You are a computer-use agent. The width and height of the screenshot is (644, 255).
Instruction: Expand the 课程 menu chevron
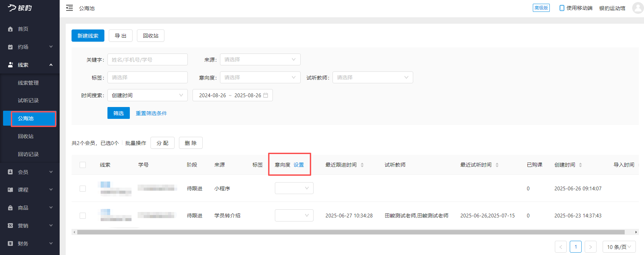51,190
